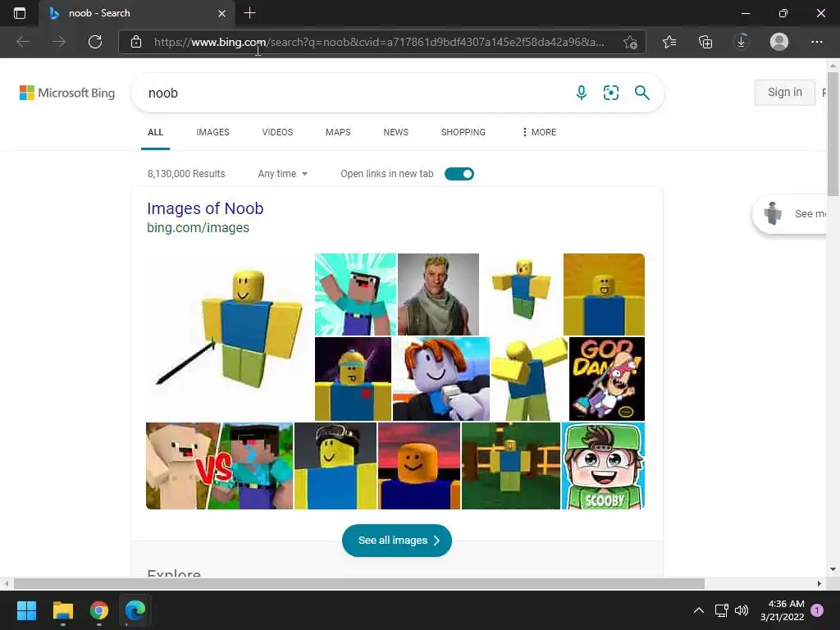Expand the MORE search categories menu
The image size is (840, 630).
pos(539,132)
